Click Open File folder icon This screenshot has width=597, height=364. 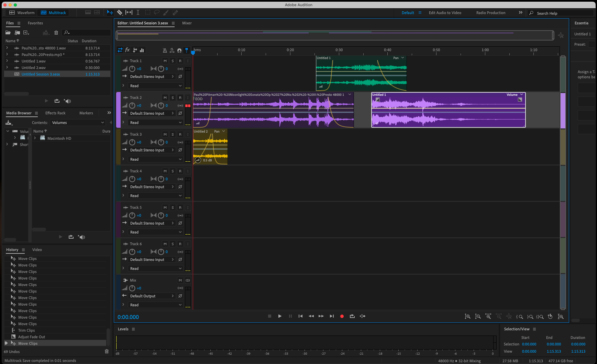coord(8,33)
